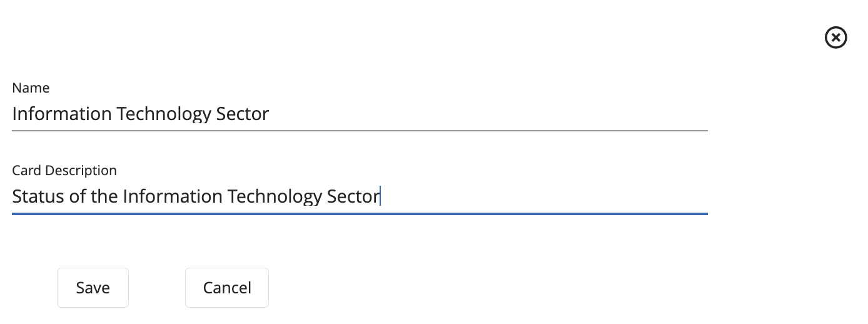Click the "Name" field label
This screenshot has width=868, height=324.
(x=31, y=88)
